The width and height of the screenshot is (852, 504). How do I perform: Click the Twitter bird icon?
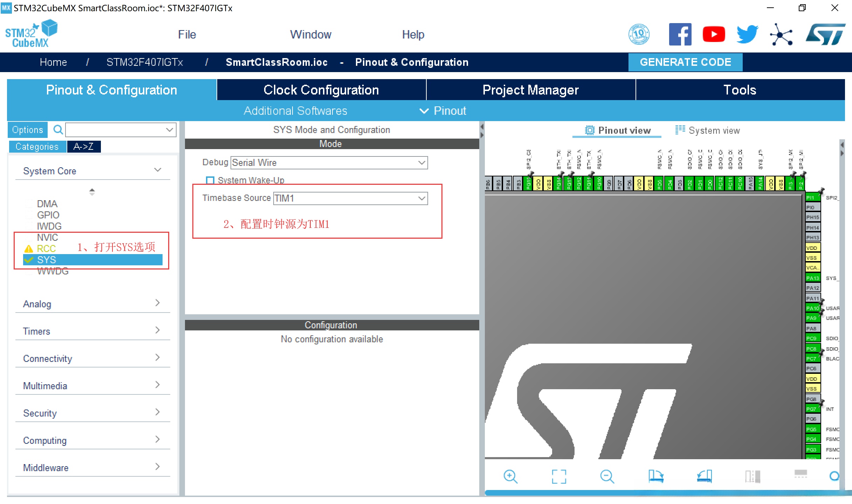click(747, 34)
